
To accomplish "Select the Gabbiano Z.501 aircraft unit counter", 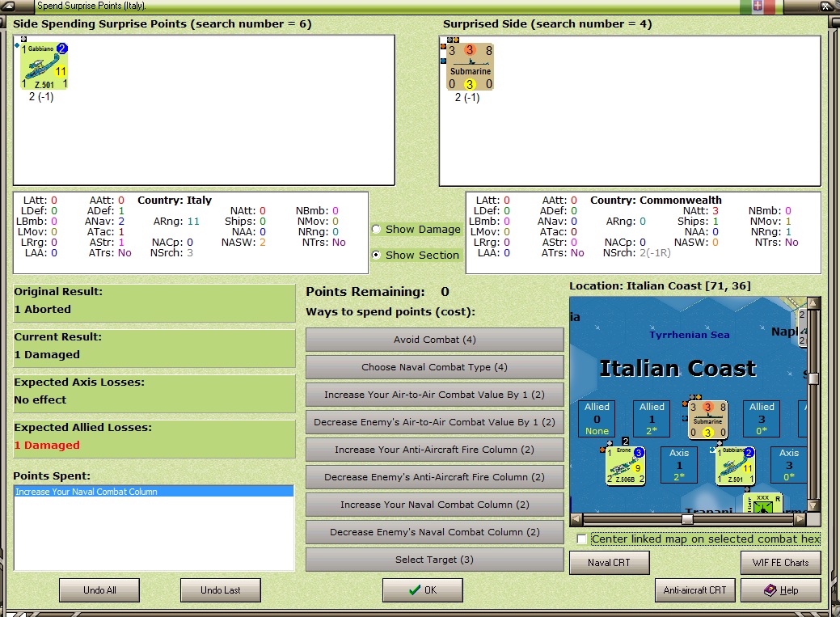I will pyautogui.click(x=44, y=66).
